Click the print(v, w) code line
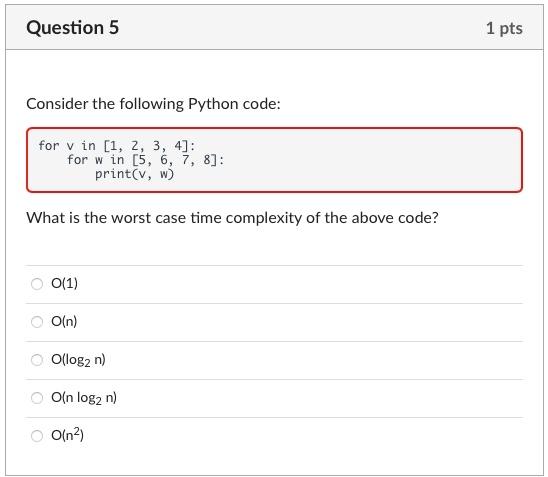This screenshot has width=548, height=477. 135,174
